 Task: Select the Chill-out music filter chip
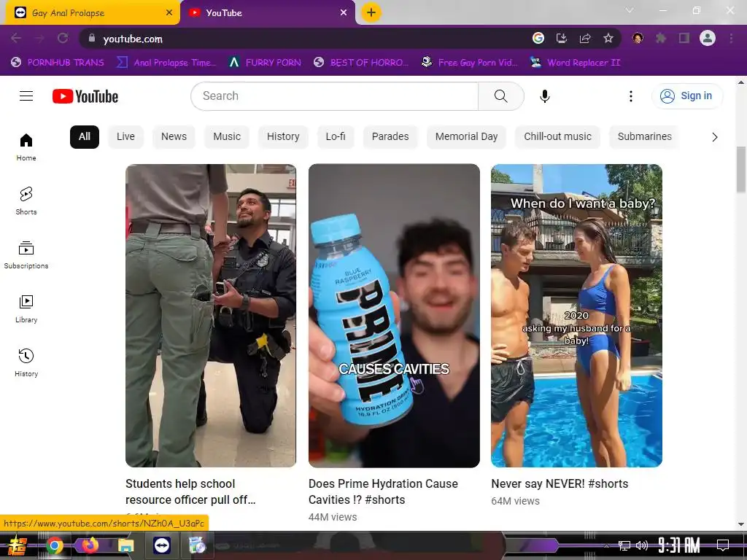click(x=558, y=136)
